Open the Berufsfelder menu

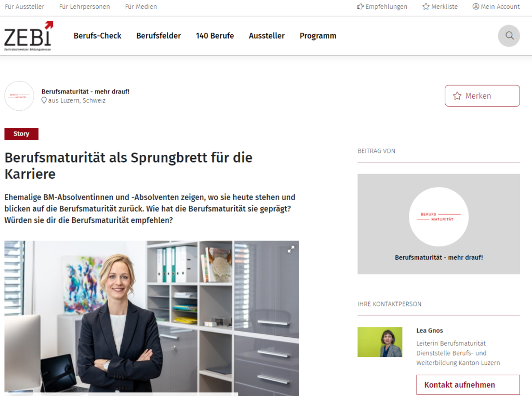tap(158, 36)
